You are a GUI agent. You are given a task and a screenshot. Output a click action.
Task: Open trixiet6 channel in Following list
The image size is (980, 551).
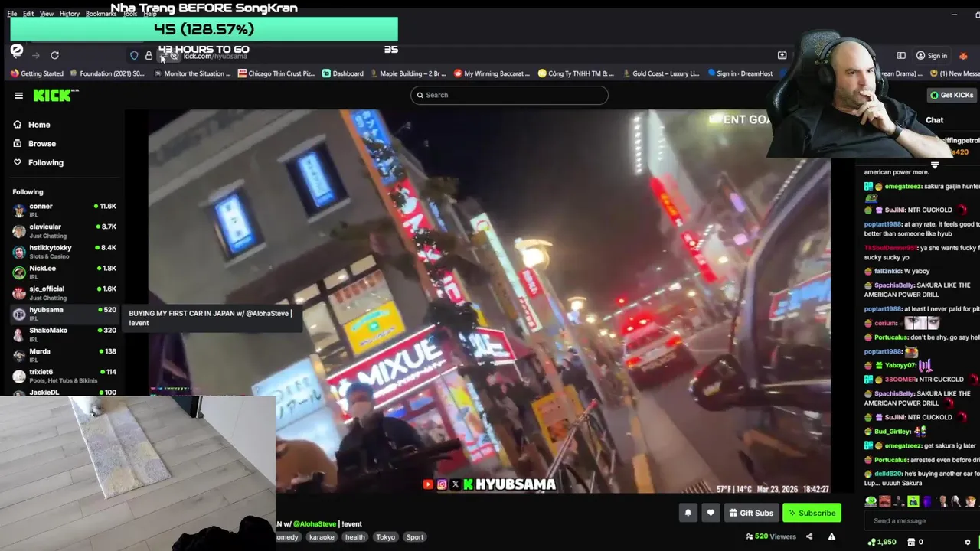pyautogui.click(x=64, y=375)
